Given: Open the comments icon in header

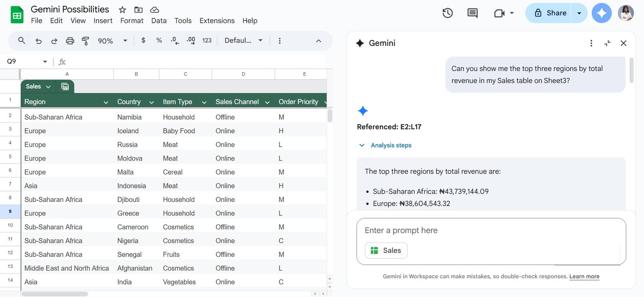Looking at the screenshot, I should pyautogui.click(x=472, y=13).
